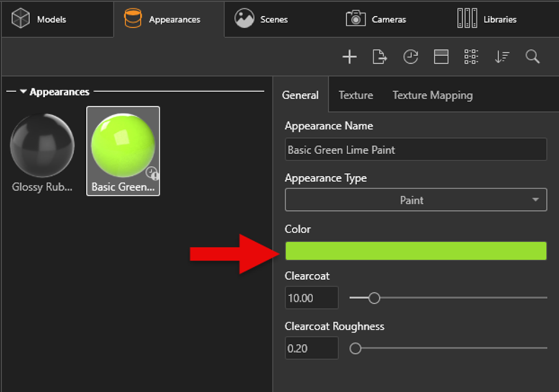Viewport: 559px width, 392px height.
Task: Click the plus icon to add a new appearance
Action: click(350, 57)
